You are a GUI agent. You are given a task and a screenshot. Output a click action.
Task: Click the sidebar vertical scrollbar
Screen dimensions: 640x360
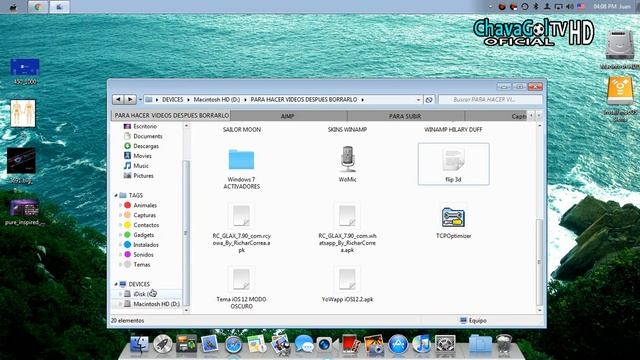[186, 233]
